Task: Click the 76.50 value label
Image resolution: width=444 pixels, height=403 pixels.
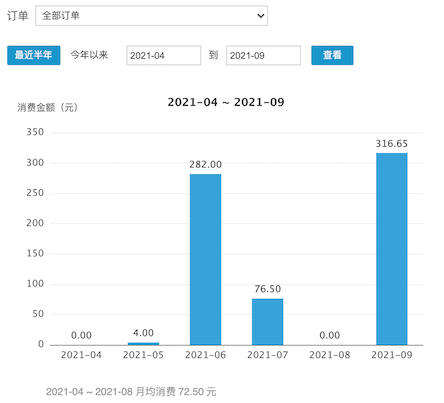Action: pos(268,289)
